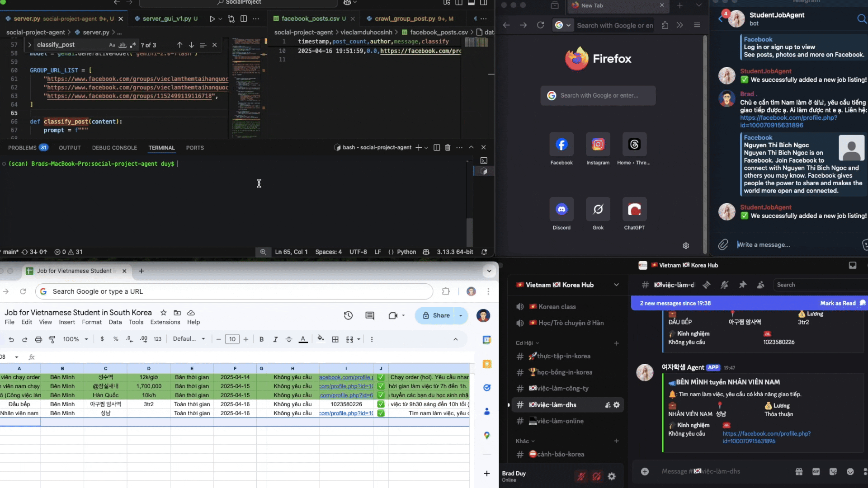Open GIF picker in Discord

coord(816,471)
